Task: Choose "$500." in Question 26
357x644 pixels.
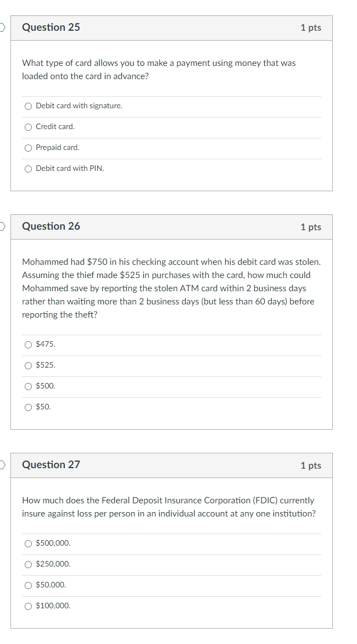Action: tap(28, 386)
